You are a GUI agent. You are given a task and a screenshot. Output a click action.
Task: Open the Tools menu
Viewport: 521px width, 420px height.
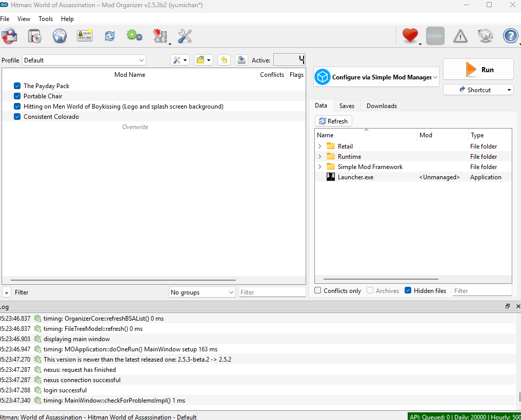(x=46, y=19)
